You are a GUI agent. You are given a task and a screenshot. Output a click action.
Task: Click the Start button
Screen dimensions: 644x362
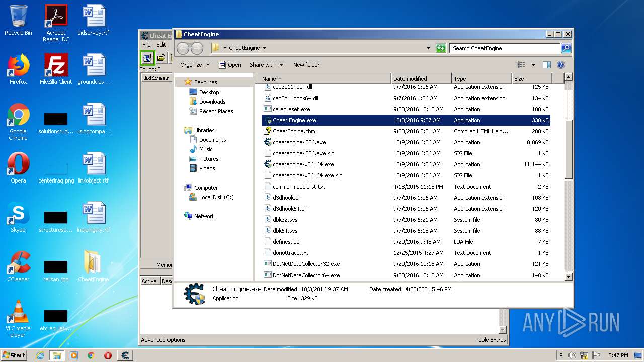(14, 355)
